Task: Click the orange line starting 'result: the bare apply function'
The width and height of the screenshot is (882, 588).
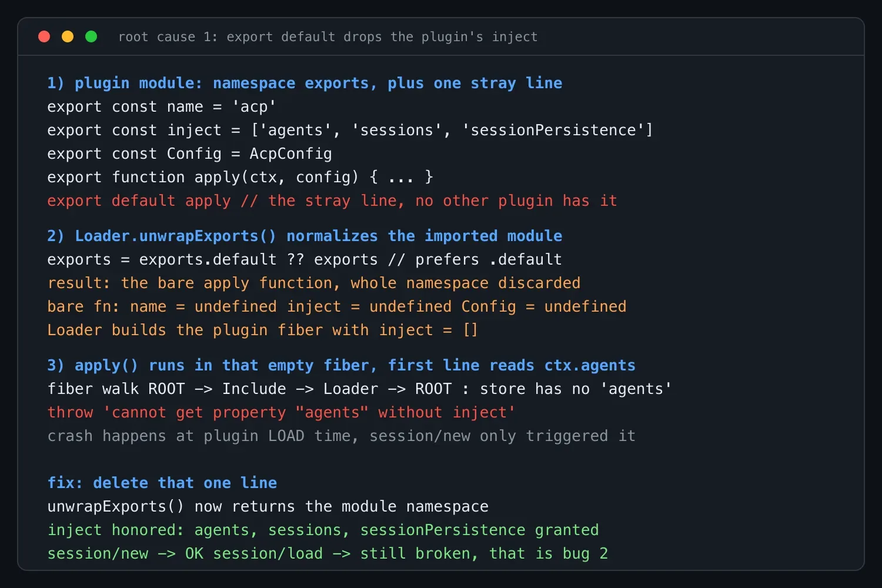Action: (314, 283)
